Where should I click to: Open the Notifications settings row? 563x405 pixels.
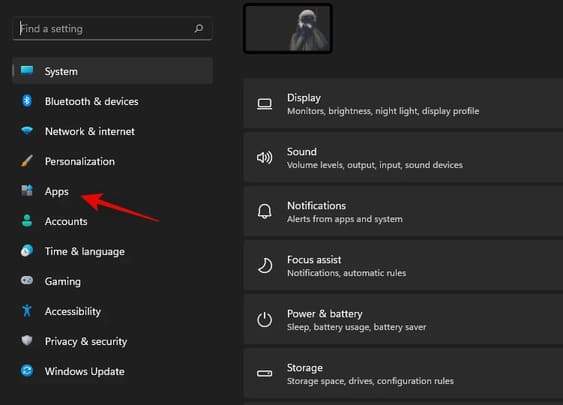click(403, 212)
